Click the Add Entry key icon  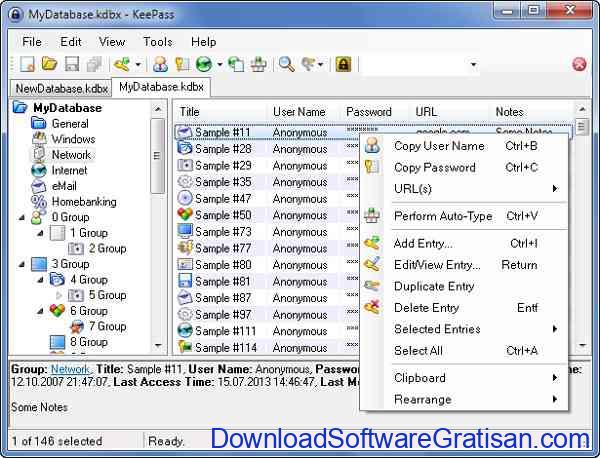tap(122, 64)
